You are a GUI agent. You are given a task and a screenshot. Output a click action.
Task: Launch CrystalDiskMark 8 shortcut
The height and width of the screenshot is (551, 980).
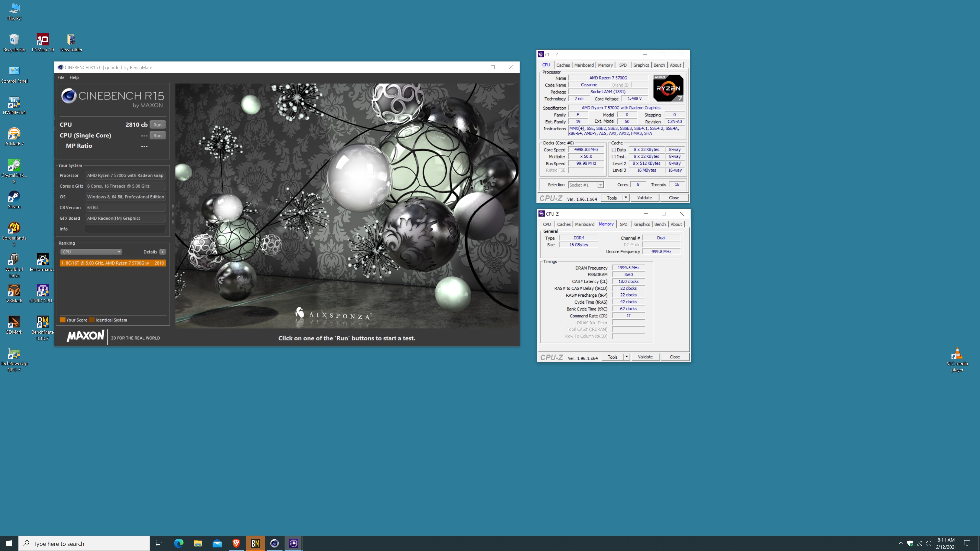coord(14,171)
